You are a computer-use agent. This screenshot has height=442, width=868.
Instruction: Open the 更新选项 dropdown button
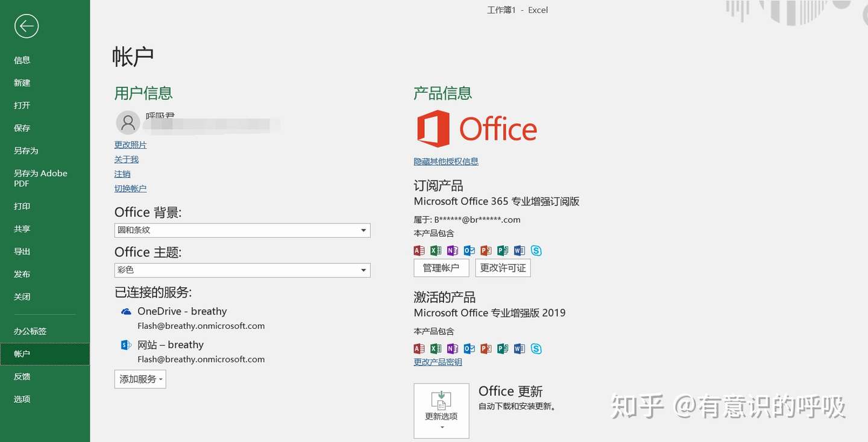tap(441, 411)
